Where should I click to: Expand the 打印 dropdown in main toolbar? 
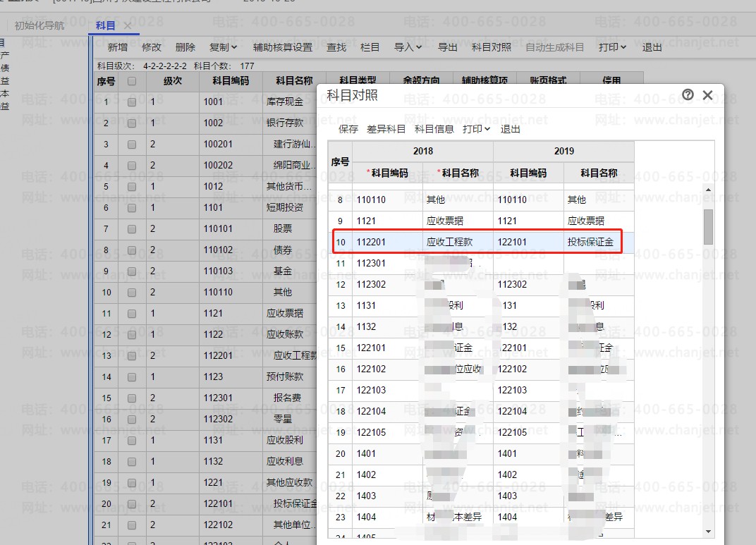tap(612, 47)
